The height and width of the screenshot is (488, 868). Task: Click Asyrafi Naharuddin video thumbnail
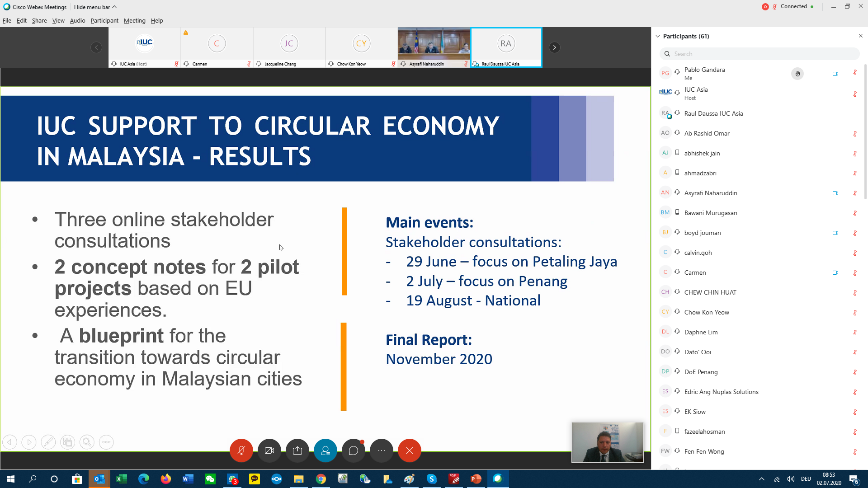[x=434, y=44]
